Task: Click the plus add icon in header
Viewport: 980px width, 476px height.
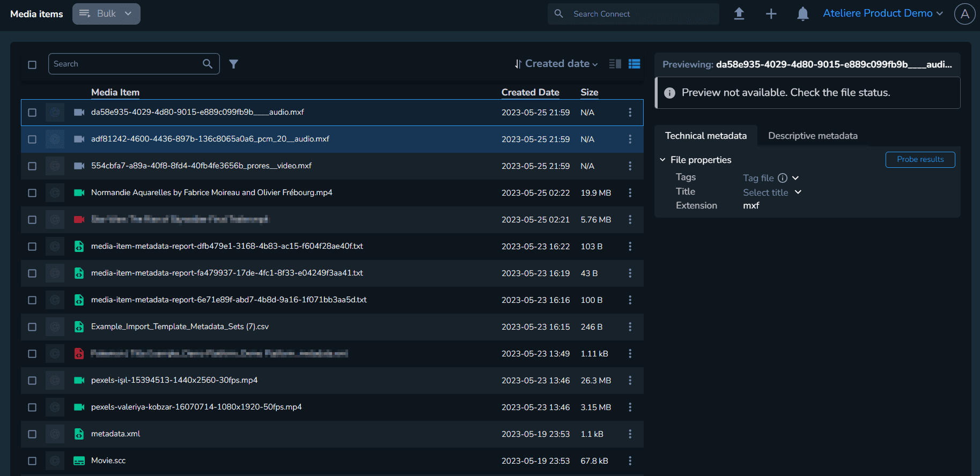Action: coord(771,14)
